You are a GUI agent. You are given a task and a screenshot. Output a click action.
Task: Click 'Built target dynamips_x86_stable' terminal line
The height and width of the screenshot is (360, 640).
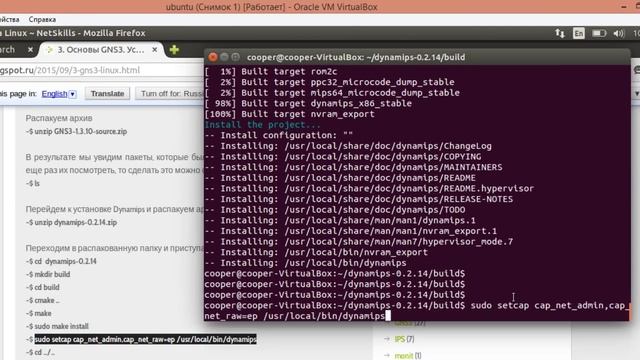[308, 103]
